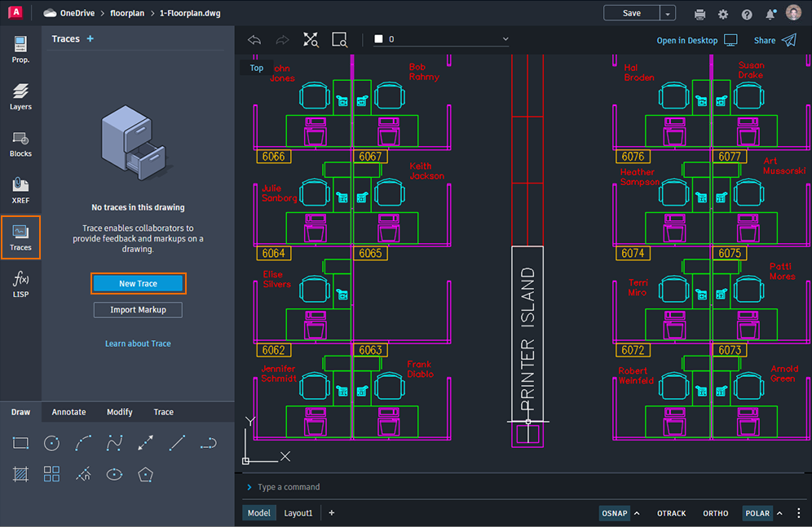Select the Hatch tool
This screenshot has width=812, height=527.
(x=20, y=474)
